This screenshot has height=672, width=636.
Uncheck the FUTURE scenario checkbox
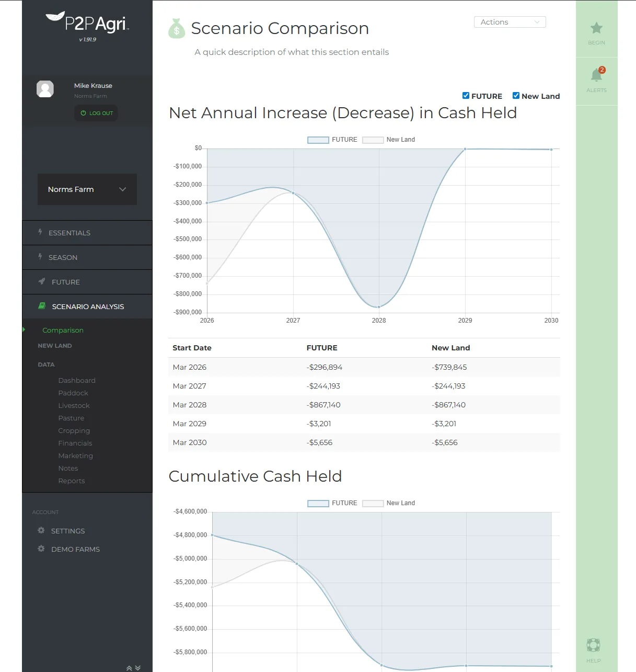(466, 96)
